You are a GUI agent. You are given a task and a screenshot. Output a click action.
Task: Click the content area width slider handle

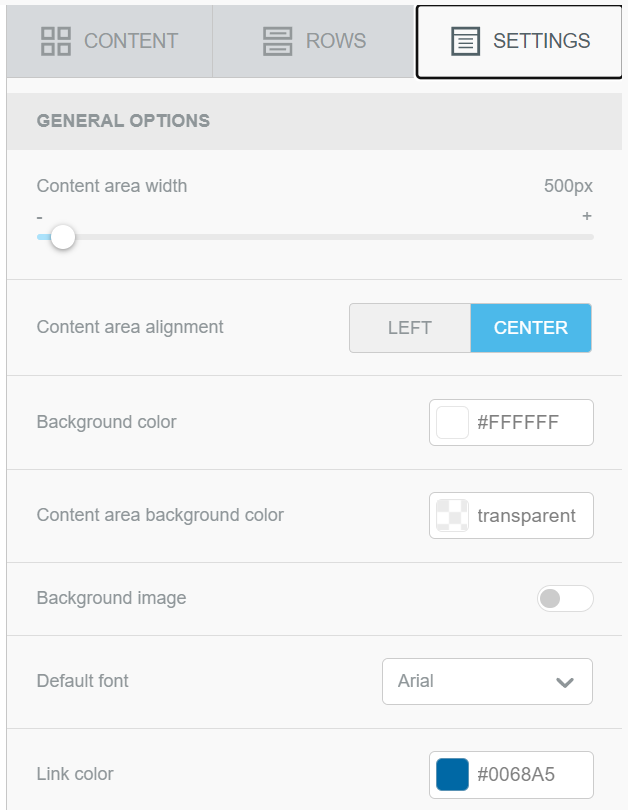pos(63,237)
